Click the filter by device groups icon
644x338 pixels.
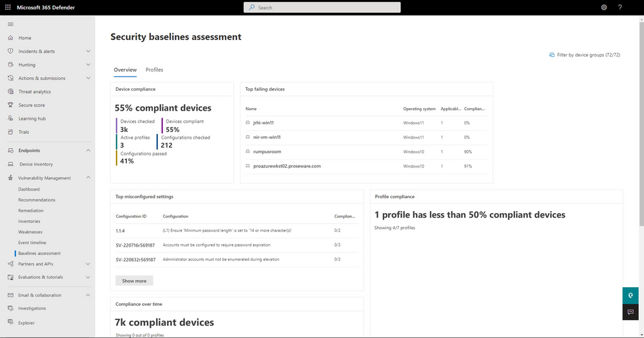click(x=552, y=55)
